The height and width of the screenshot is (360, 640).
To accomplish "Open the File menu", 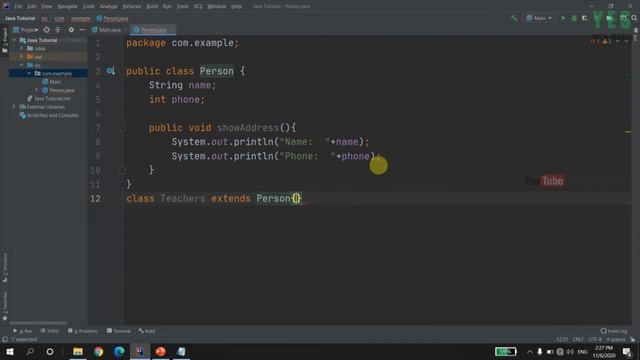I will pyautogui.click(x=19, y=7).
